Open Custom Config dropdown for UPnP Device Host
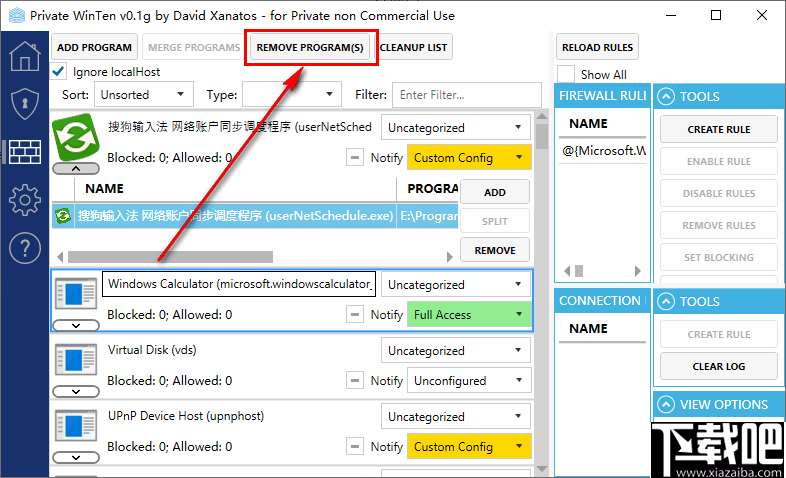The height and width of the screenshot is (478, 786). pyautogui.click(x=469, y=446)
